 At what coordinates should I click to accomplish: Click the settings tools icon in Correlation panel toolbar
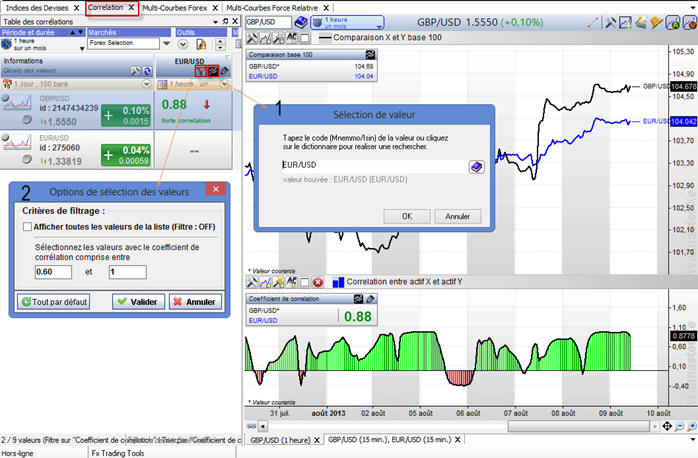(x=252, y=282)
